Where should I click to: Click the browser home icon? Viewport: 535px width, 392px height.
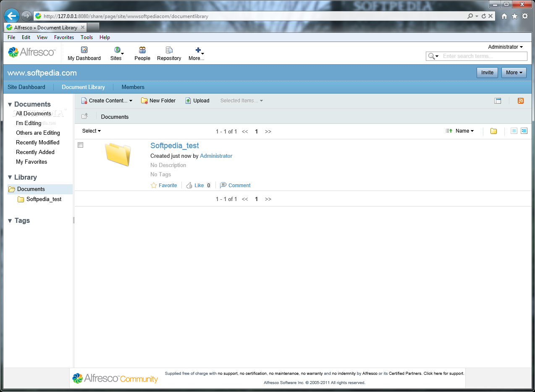(x=504, y=16)
